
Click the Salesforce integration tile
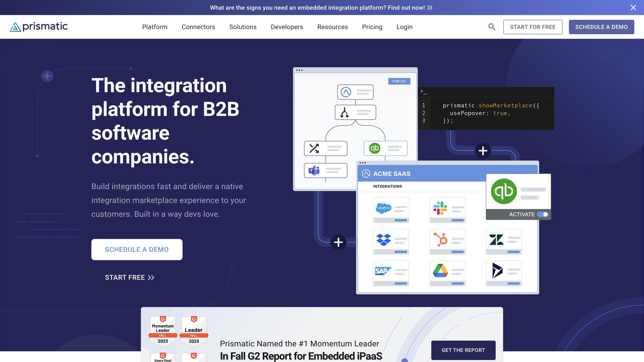(x=391, y=210)
